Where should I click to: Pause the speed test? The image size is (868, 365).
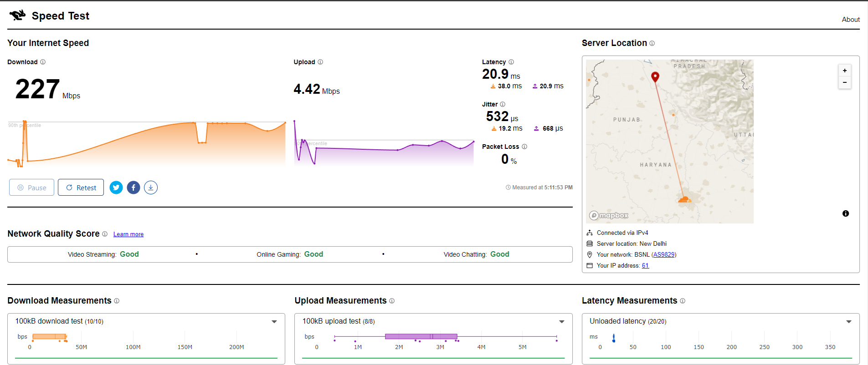pyautogui.click(x=32, y=188)
